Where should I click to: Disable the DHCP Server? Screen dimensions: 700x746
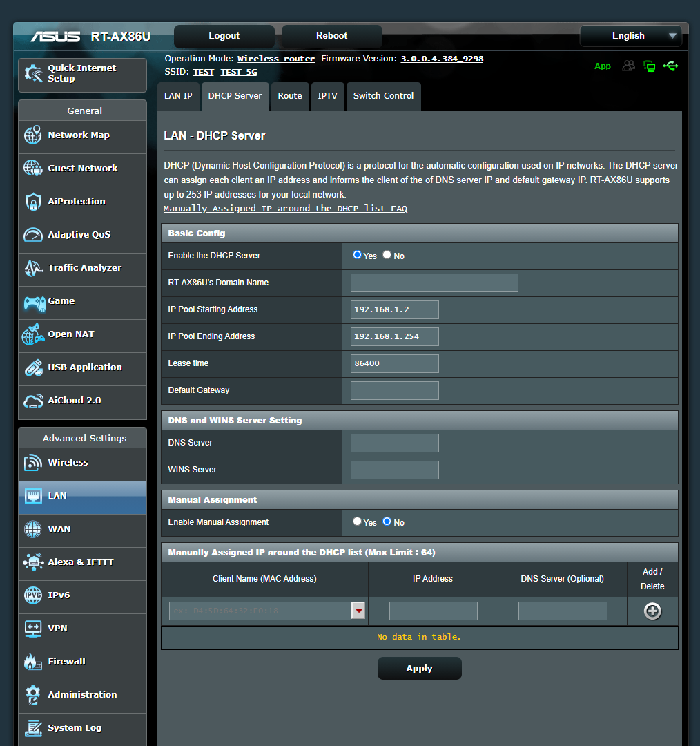click(387, 255)
